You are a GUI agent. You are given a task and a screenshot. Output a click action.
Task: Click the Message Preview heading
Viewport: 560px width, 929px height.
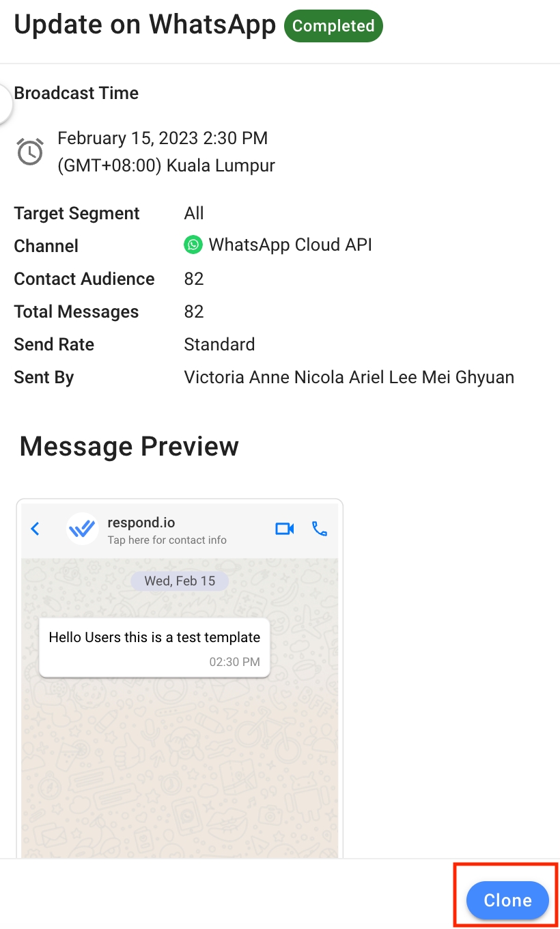[x=129, y=446]
